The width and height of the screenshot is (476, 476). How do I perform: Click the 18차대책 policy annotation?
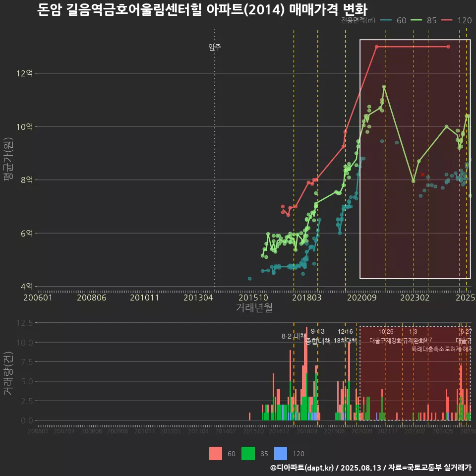pyautogui.click(x=346, y=341)
